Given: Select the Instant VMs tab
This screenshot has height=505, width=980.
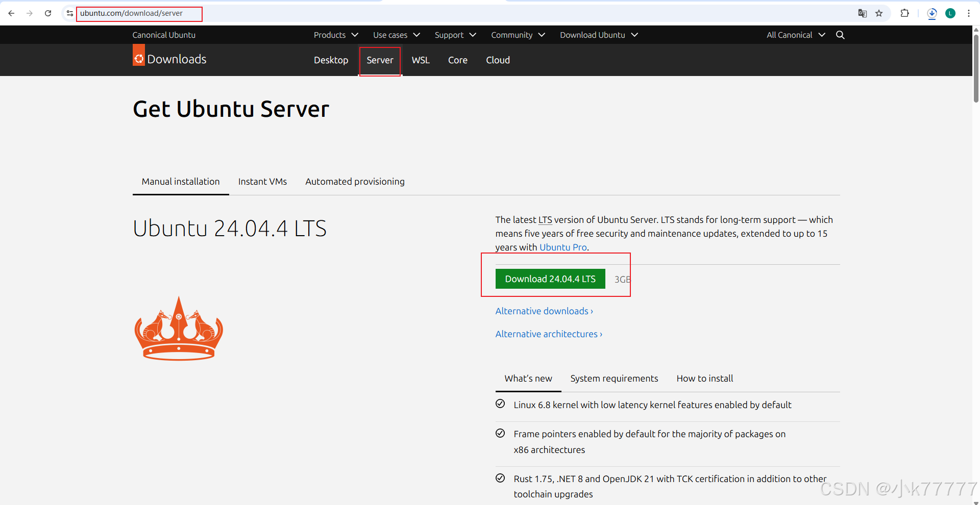Looking at the screenshot, I should point(262,182).
